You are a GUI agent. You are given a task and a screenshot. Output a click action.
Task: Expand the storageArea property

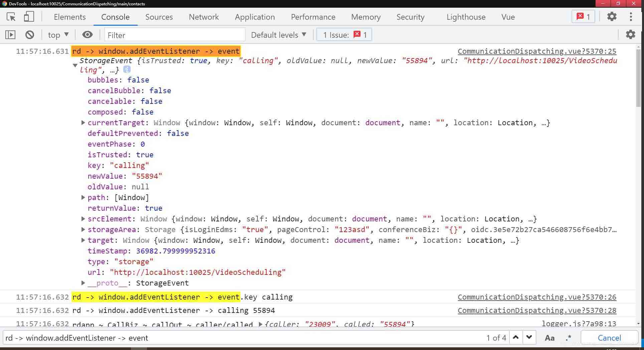83,229
